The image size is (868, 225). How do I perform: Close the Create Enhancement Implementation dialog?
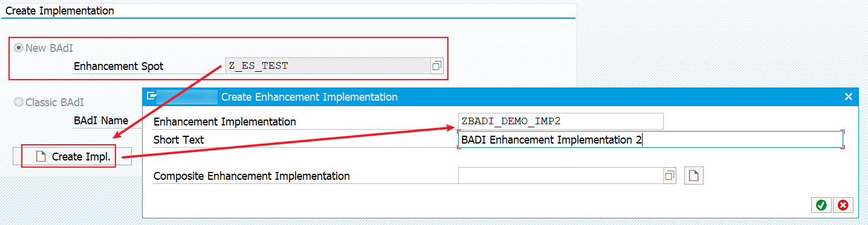848,97
